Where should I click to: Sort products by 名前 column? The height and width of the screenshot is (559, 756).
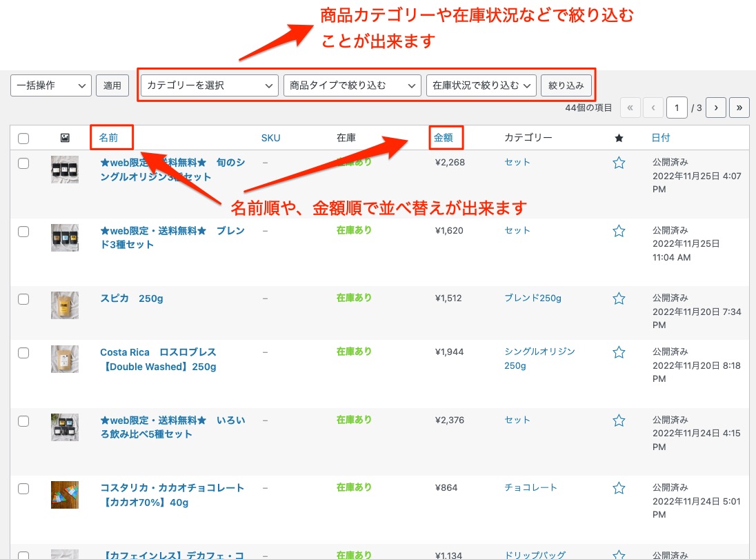(109, 138)
